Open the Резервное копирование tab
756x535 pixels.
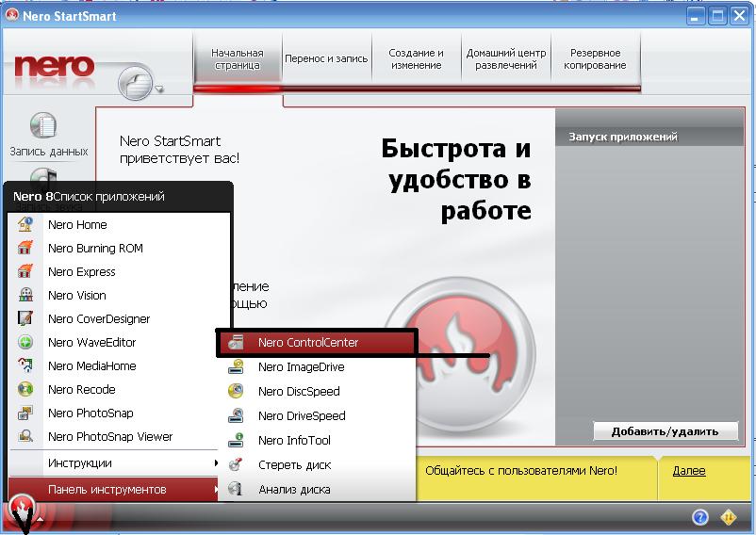pos(595,59)
